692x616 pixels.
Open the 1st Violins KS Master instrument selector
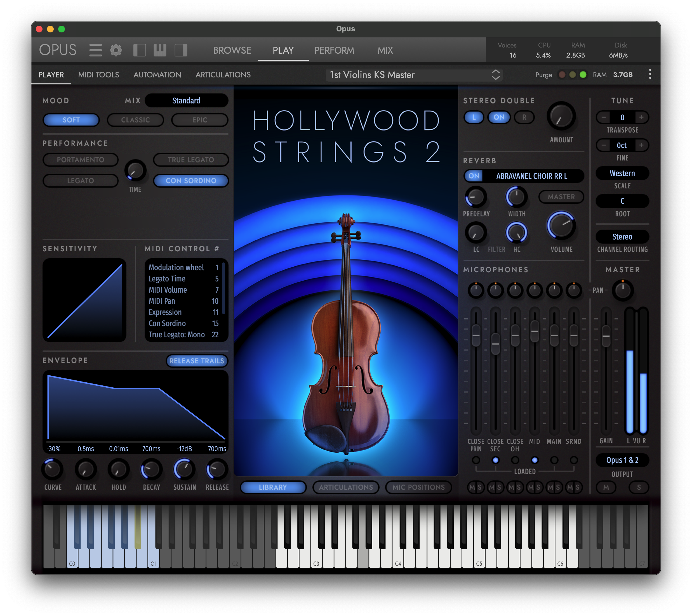[x=414, y=74]
